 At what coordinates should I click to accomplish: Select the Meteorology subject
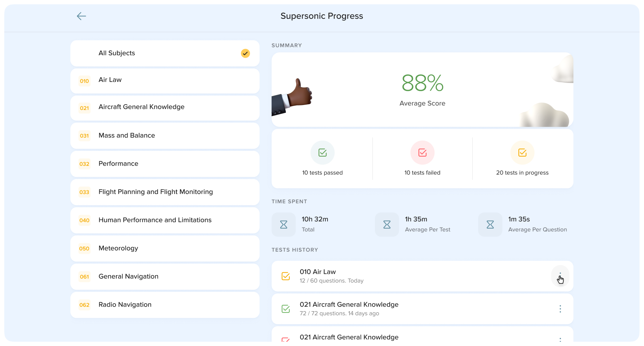tap(165, 248)
